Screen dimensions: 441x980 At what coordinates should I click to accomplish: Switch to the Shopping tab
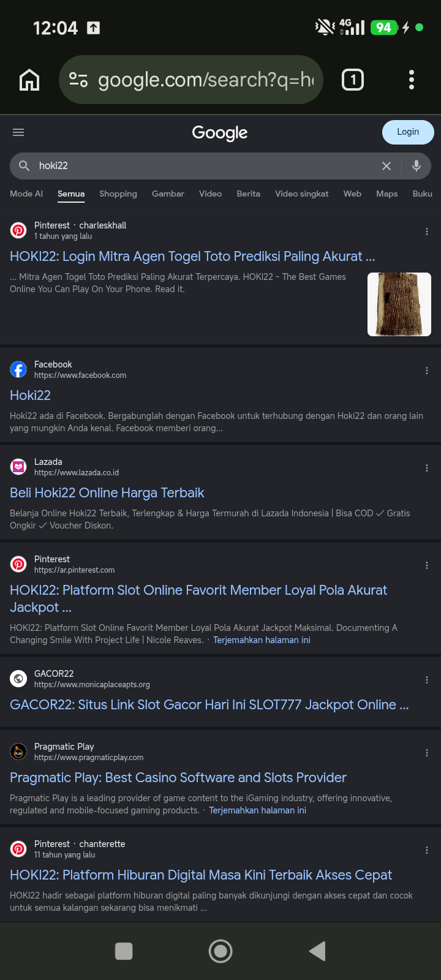point(118,194)
